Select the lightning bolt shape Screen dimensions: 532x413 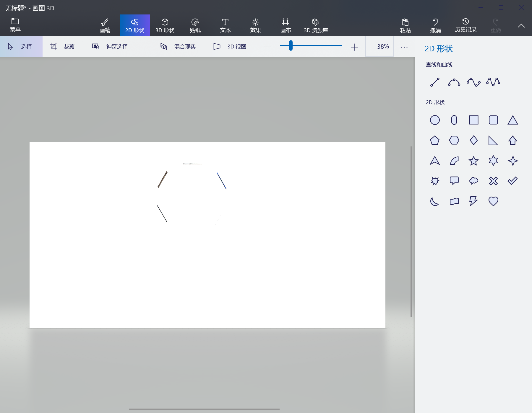(473, 201)
